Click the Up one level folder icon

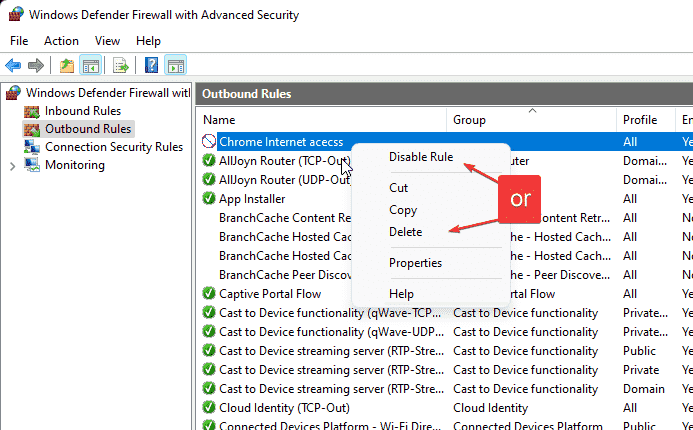pyautogui.click(x=67, y=66)
